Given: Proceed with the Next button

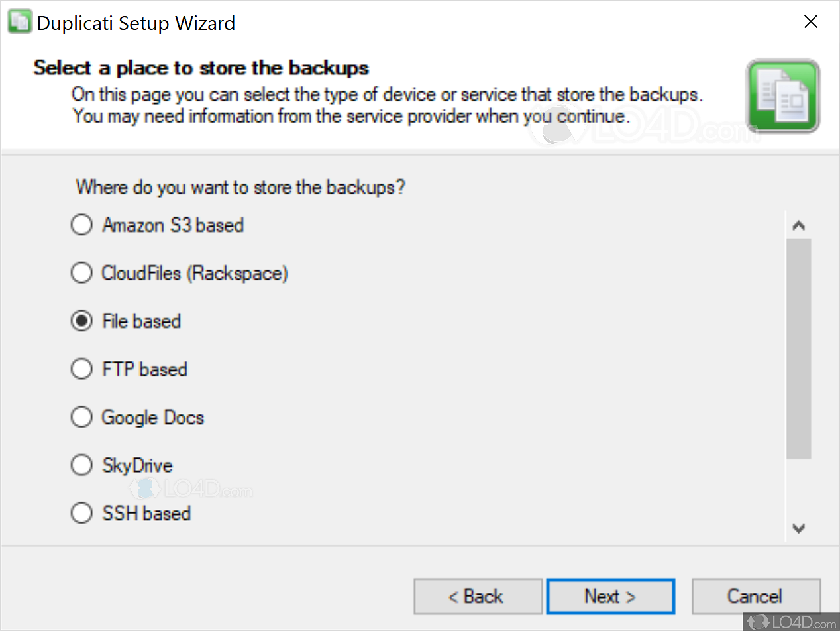Looking at the screenshot, I should click(x=610, y=597).
